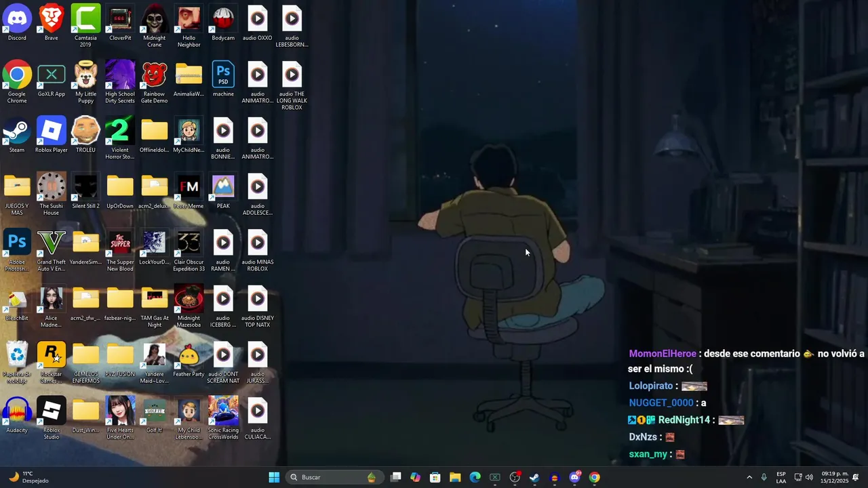Select the Roblox Player shortcut
Screen dimensions: 868x488
52,136
